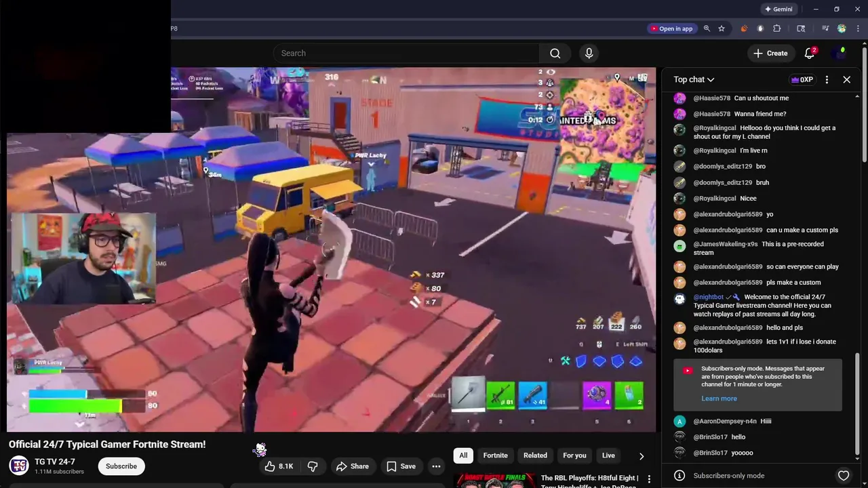The width and height of the screenshot is (868, 488).
Task: Click @JamesWakeling-x9s chat message
Action: (757, 248)
